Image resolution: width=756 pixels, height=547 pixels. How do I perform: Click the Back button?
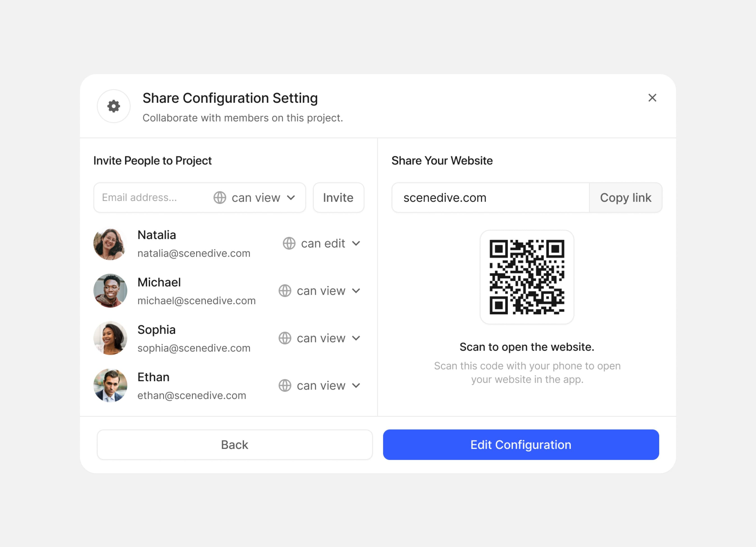pos(235,445)
